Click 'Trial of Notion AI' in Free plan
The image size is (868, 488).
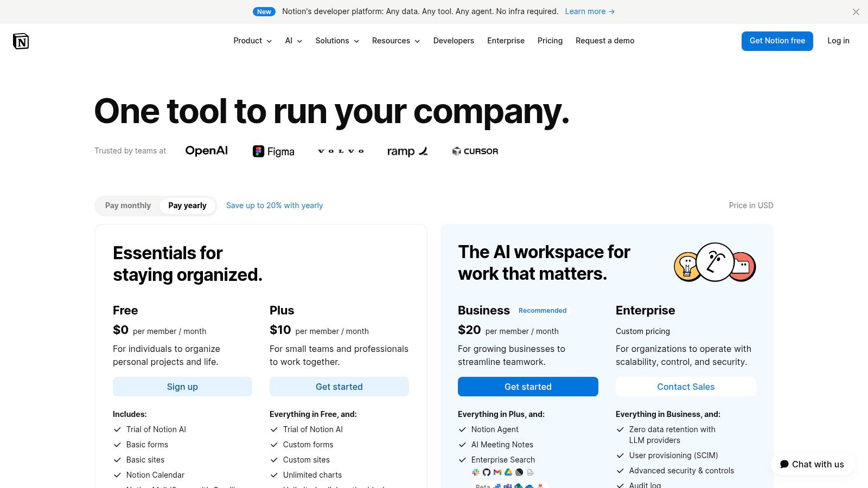tap(156, 429)
